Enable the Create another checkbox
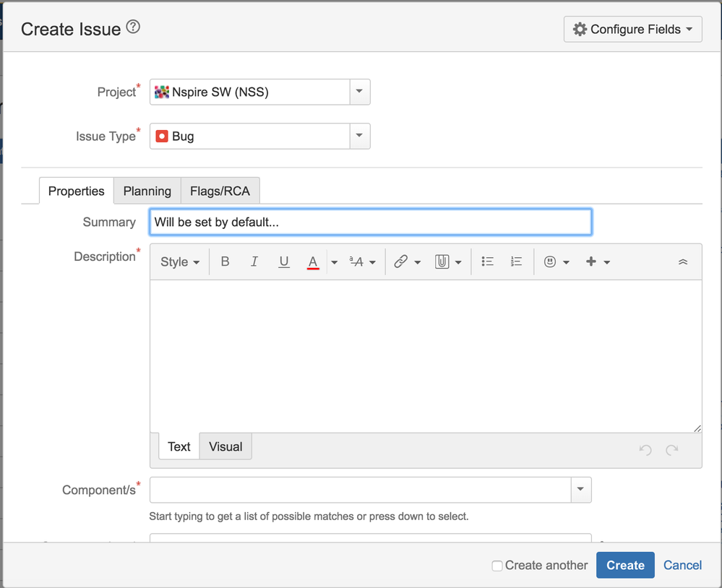This screenshot has height=588, width=722. click(497, 566)
